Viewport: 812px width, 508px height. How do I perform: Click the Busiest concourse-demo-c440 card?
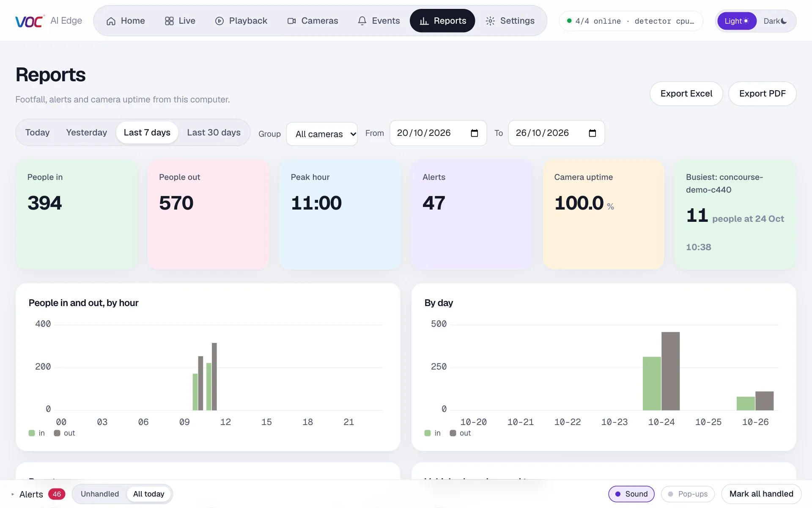click(735, 215)
